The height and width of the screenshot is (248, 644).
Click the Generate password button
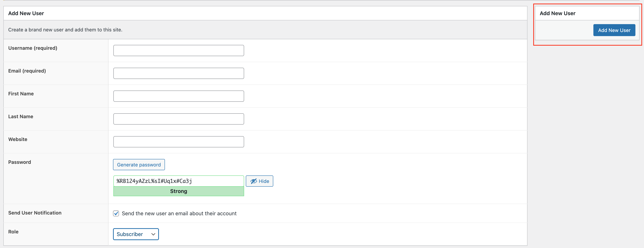tap(139, 165)
